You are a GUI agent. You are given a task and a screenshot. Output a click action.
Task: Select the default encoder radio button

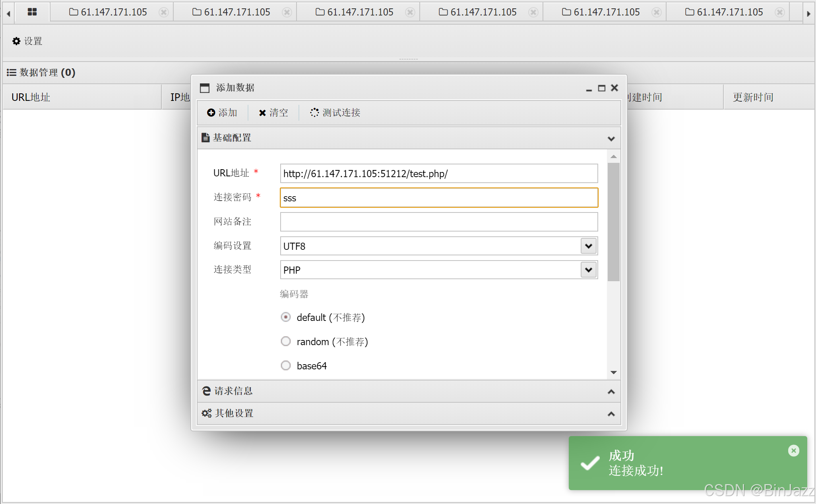click(286, 317)
